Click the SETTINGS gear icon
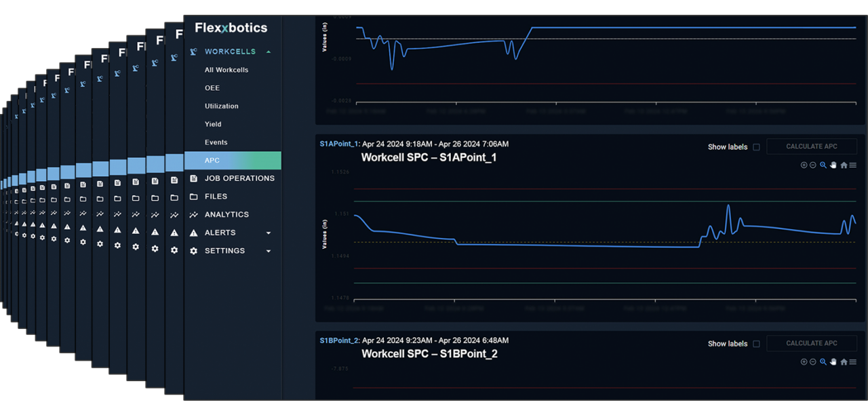The width and height of the screenshot is (868, 415). tap(193, 250)
